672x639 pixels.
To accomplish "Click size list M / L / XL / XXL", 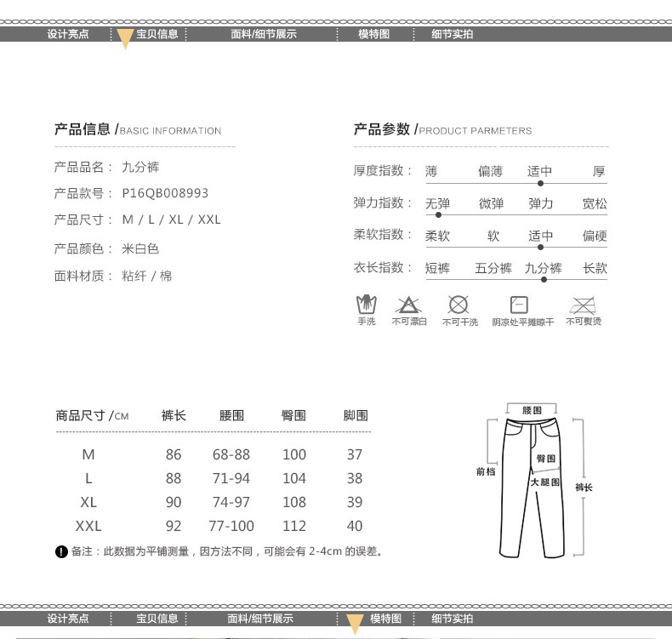I will 172,220.
